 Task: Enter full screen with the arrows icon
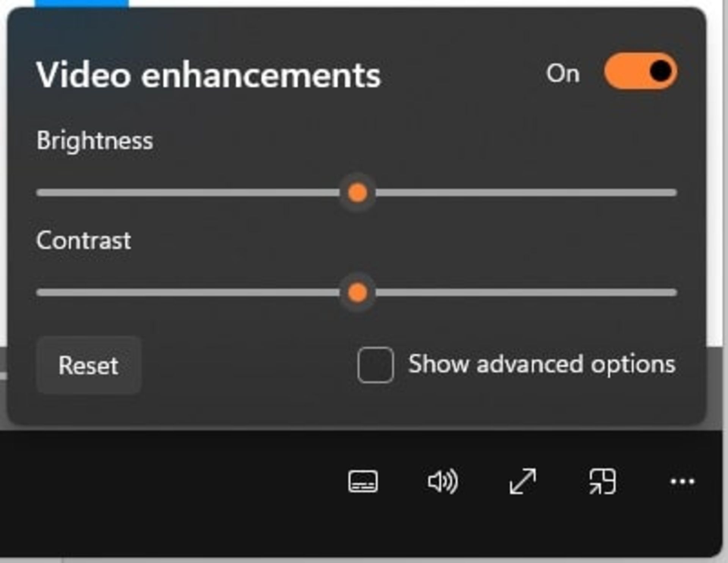tap(522, 481)
